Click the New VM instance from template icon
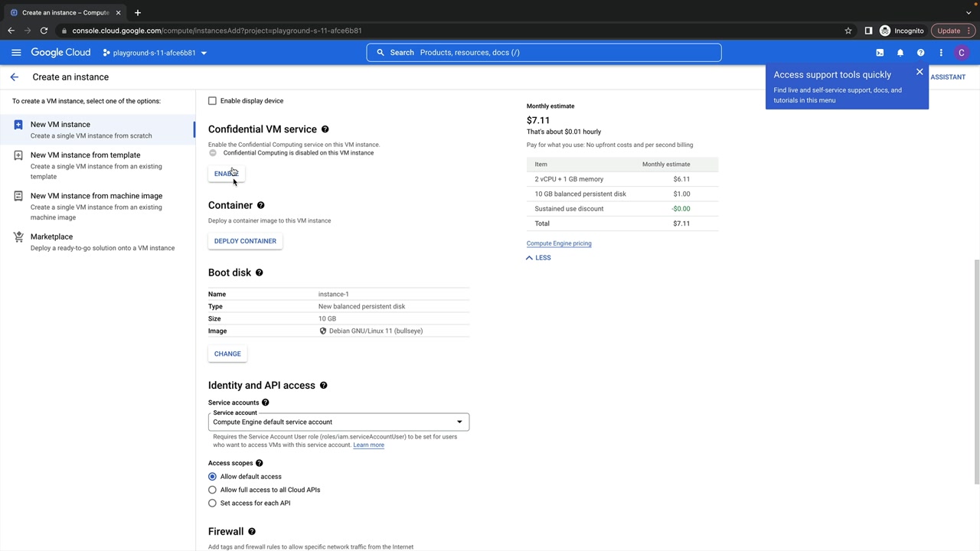This screenshot has height=551, width=980. point(18,155)
